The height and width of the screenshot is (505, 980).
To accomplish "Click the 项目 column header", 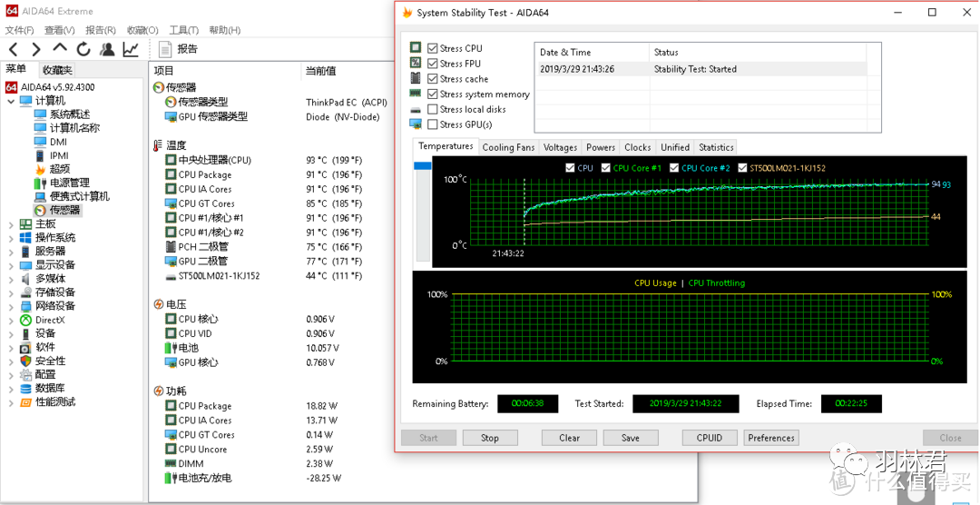I will click(x=163, y=71).
